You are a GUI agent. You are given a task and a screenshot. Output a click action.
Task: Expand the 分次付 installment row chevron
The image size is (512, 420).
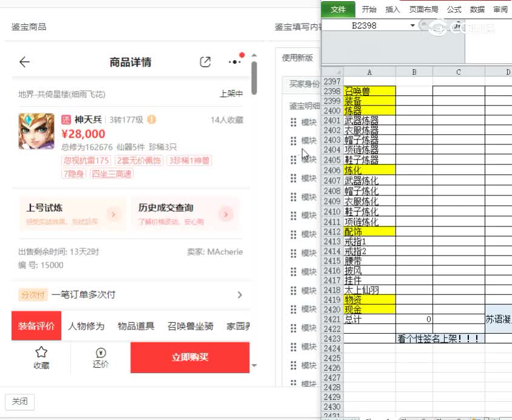[240, 295]
